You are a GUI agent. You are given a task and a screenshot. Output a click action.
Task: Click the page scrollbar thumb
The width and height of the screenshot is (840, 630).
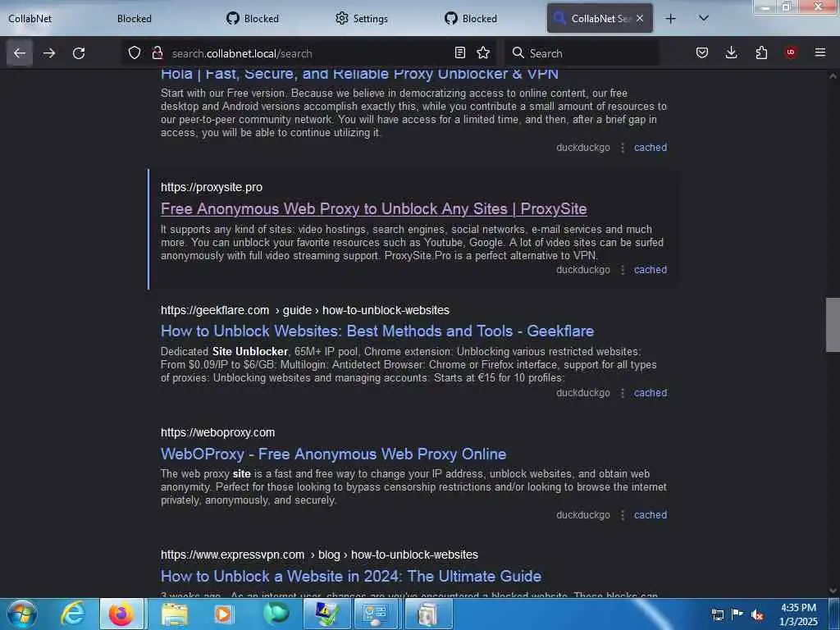833,325
